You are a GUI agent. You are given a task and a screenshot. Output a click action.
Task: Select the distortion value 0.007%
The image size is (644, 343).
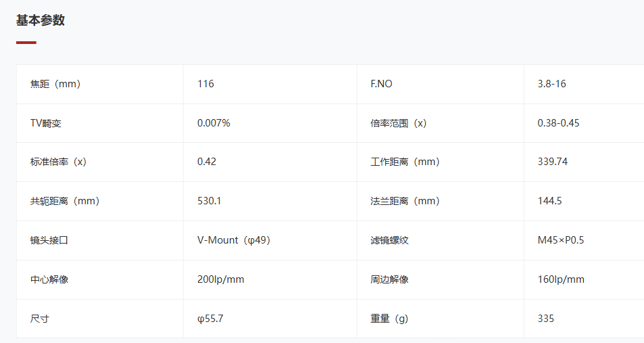pos(214,123)
